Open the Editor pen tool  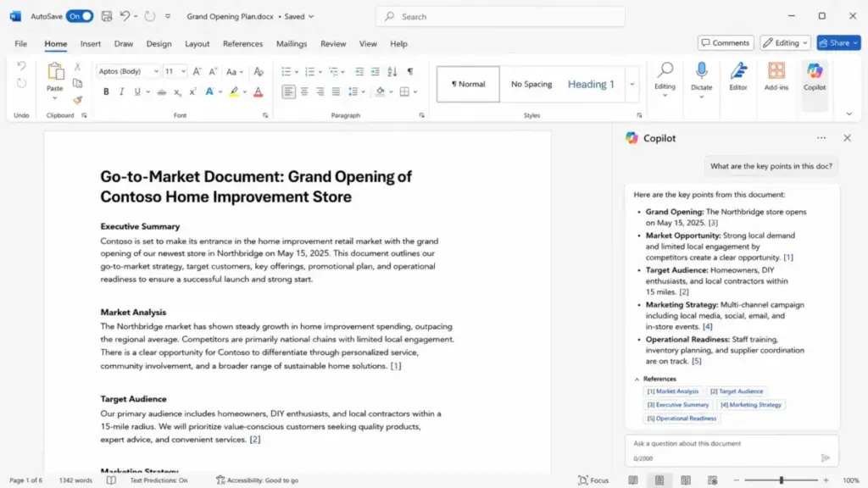tap(738, 75)
